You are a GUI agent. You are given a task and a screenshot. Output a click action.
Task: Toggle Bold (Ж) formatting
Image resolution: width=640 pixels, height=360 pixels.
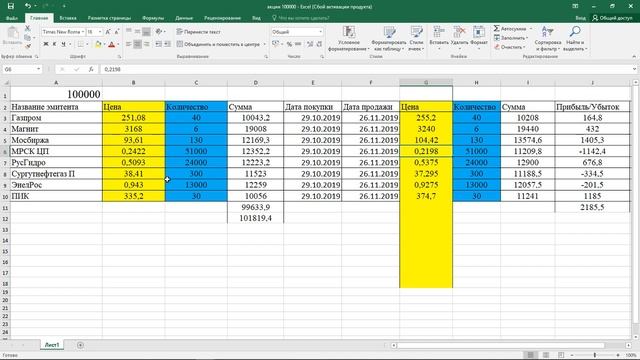(x=46, y=44)
